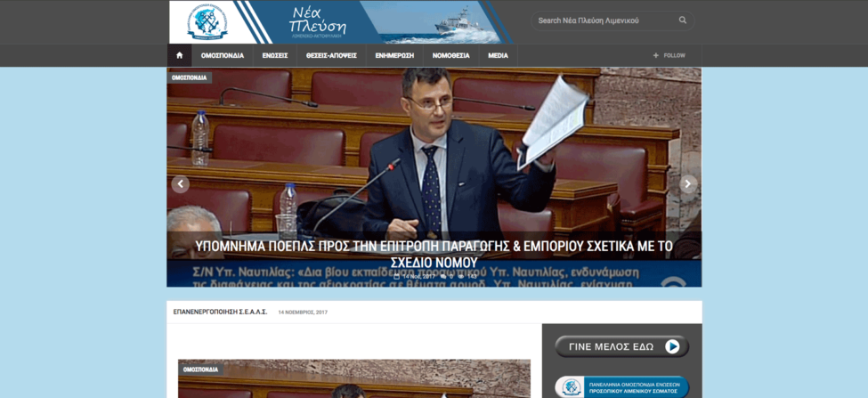The image size is (868, 398).
Task: Open the ΝΟΜΟΘΕΣΙΑ navigation item
Action: point(450,55)
